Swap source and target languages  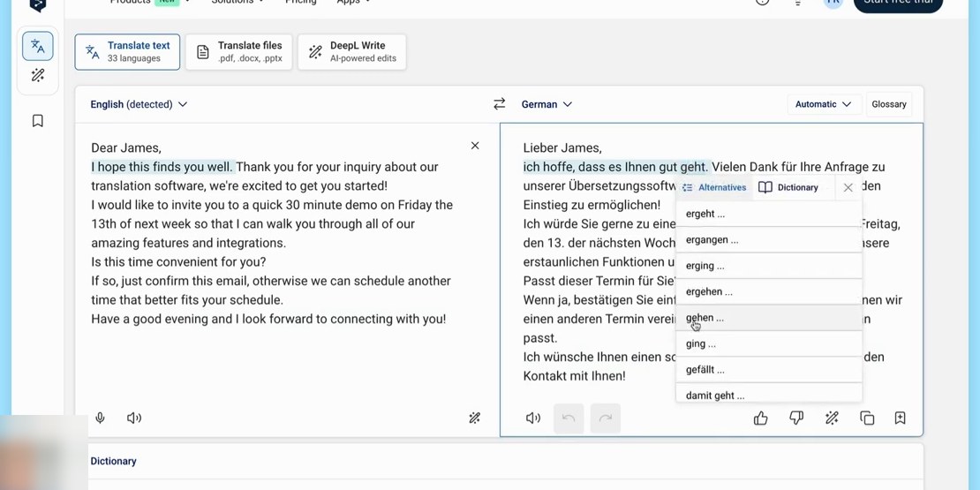click(499, 104)
